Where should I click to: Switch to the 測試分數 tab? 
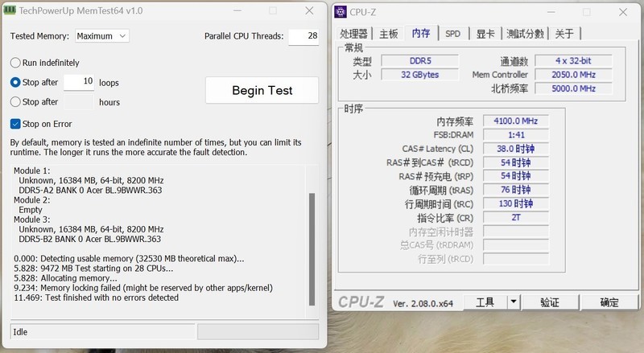[526, 34]
